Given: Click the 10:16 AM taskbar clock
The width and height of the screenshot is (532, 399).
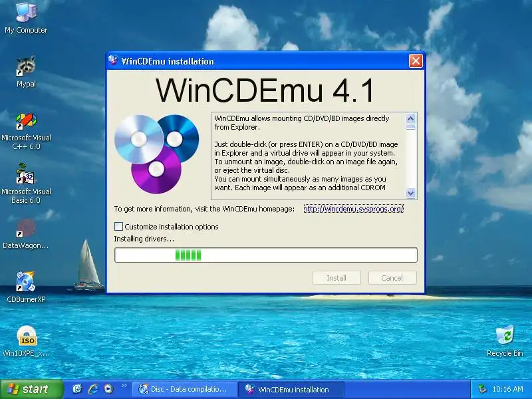Looking at the screenshot, I should click(507, 389).
